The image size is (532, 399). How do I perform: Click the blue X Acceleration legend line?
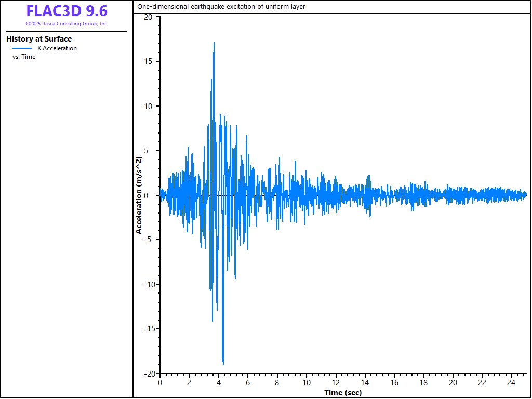click(22, 48)
